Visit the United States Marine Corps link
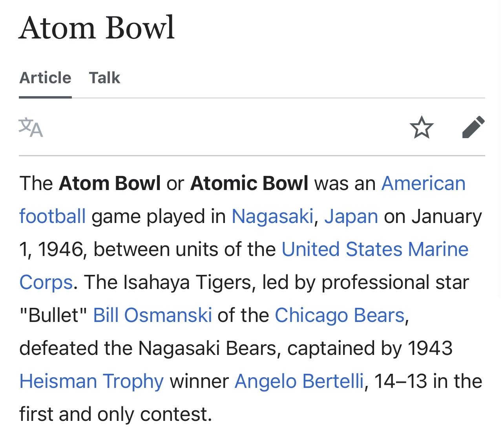The width and height of the screenshot is (504, 446). pyautogui.click(x=375, y=249)
